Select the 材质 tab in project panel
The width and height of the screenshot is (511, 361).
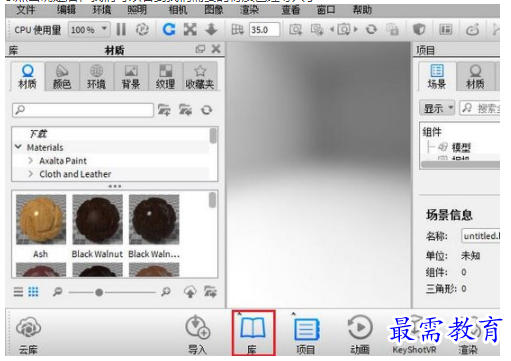point(475,76)
